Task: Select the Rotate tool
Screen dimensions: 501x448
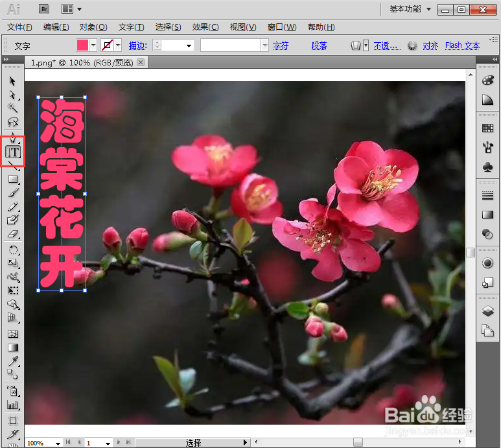Action: (13, 250)
